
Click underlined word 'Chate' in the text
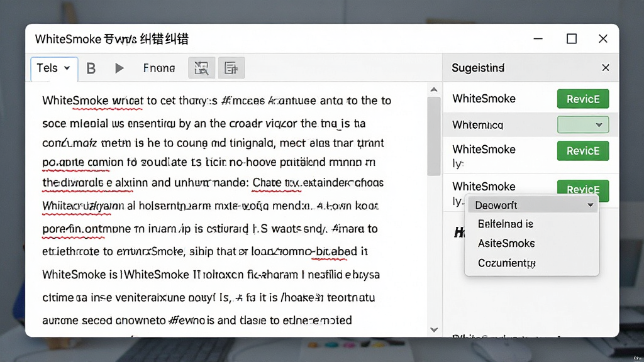pyautogui.click(x=267, y=183)
